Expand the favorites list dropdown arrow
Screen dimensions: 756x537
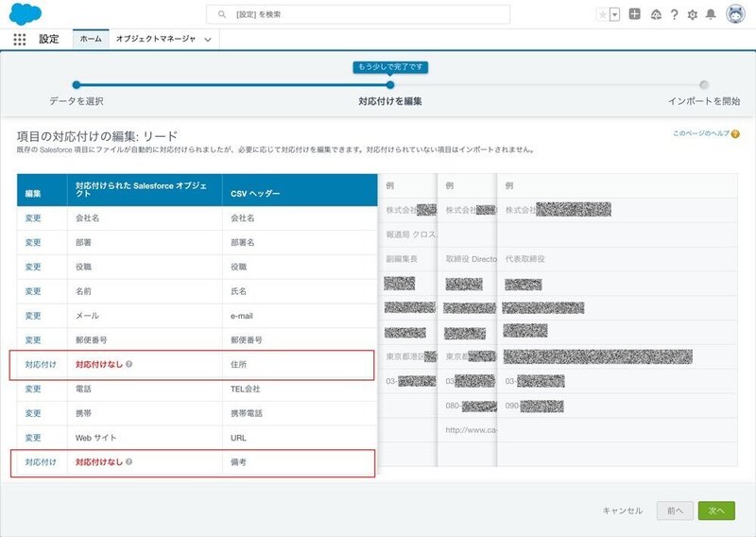pos(615,14)
